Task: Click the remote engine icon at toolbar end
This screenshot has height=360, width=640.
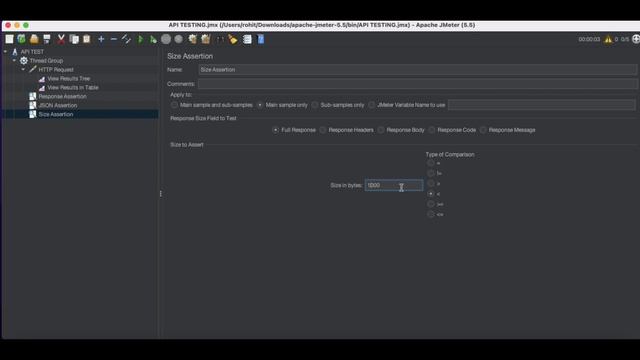Action: pos(636,39)
